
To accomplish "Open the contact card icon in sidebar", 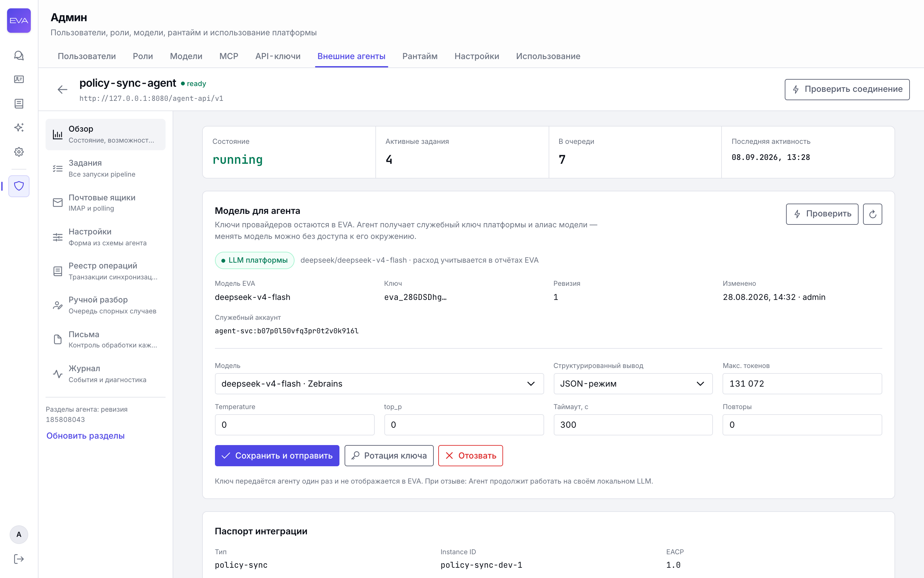I will coord(19,79).
